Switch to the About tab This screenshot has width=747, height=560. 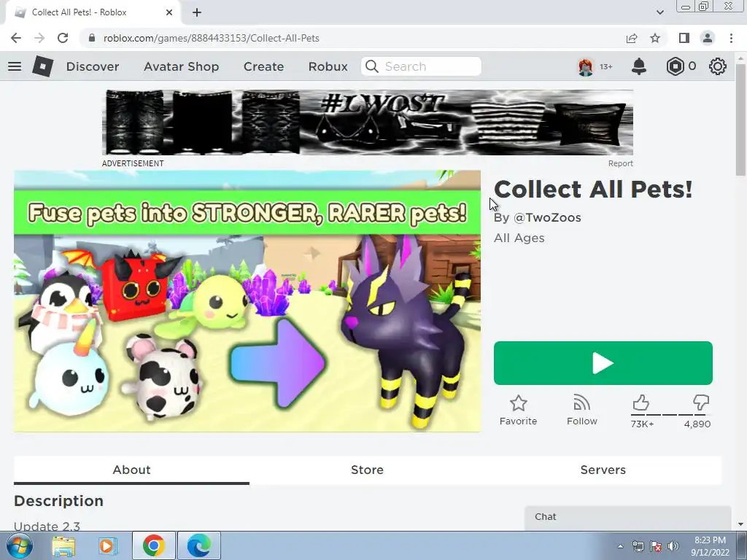coord(131,470)
